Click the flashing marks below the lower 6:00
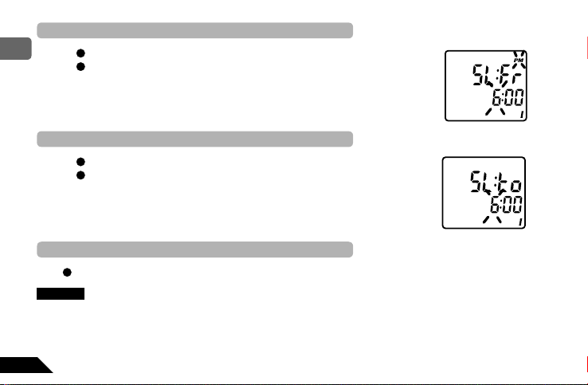588x385 pixels. tap(492, 219)
